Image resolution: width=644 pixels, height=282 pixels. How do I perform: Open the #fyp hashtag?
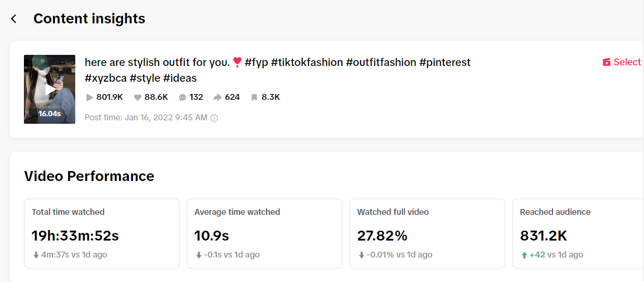coord(257,62)
